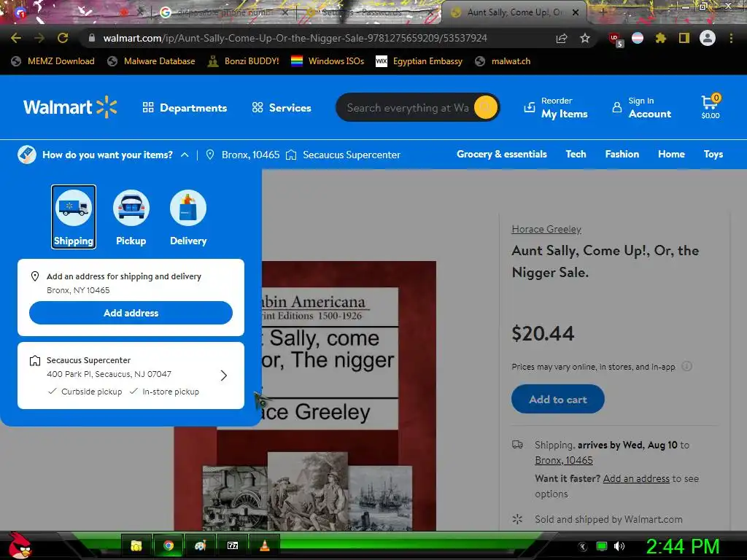Select the Delivery bag option
Image resolution: width=747 pixels, height=560 pixels.
pyautogui.click(x=188, y=217)
